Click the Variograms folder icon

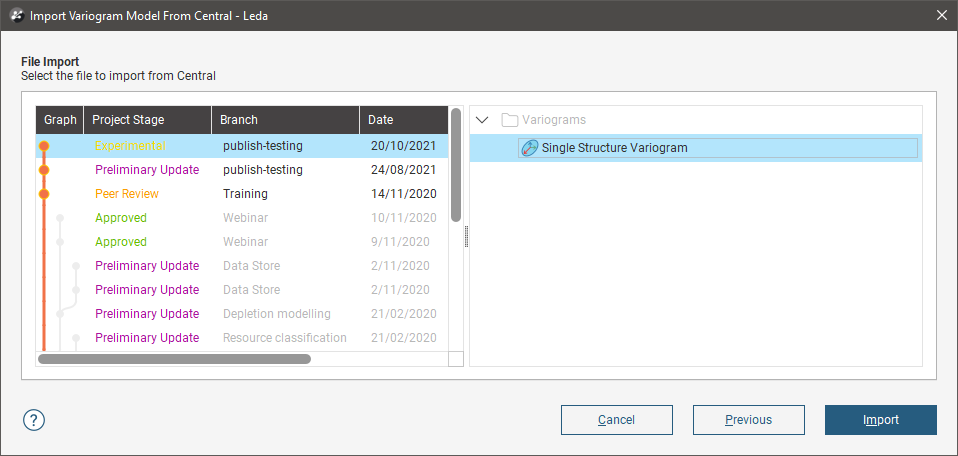tap(510, 120)
